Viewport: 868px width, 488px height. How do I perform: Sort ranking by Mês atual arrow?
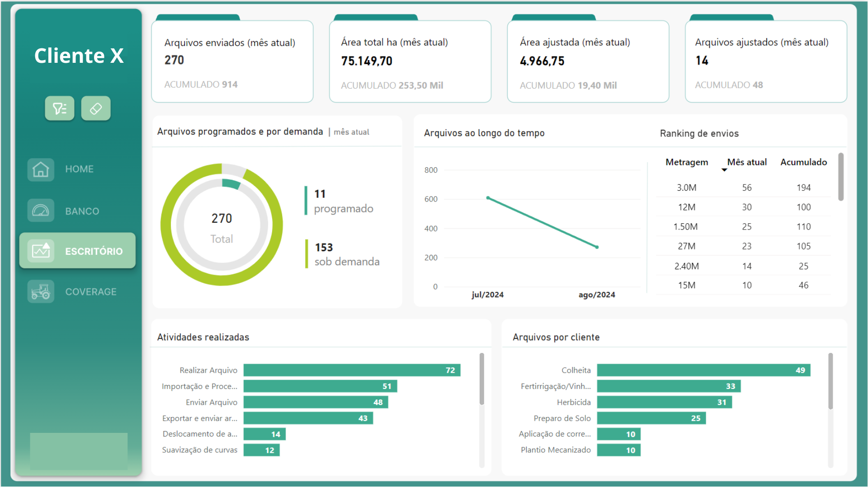[724, 170]
